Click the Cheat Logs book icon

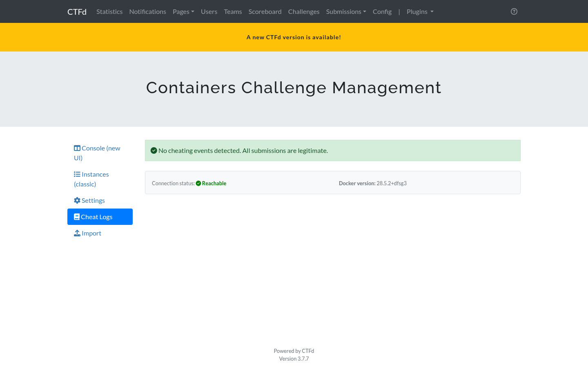77,217
